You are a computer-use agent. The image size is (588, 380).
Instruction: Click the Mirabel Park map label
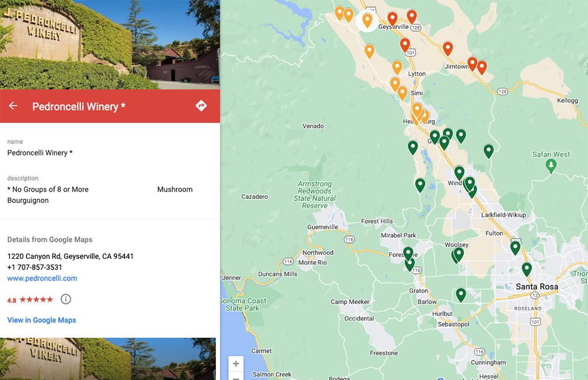click(x=399, y=235)
